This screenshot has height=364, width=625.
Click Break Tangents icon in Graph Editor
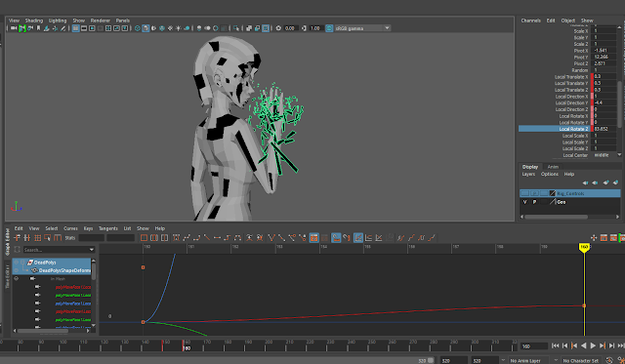click(x=271, y=238)
